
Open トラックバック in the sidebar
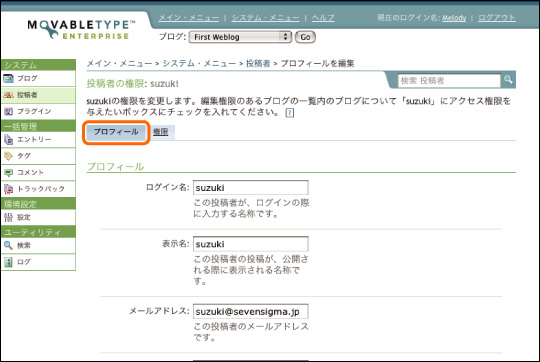coord(38,189)
